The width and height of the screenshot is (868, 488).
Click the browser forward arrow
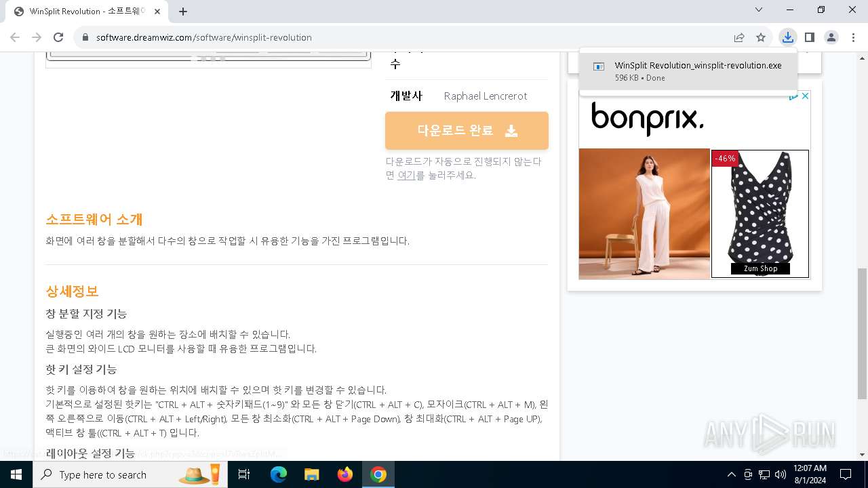(x=37, y=37)
